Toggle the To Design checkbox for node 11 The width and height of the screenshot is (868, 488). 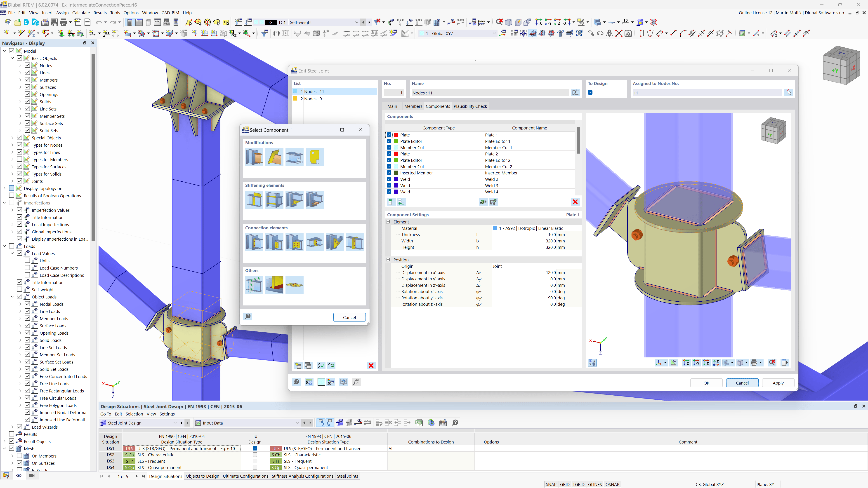(590, 92)
